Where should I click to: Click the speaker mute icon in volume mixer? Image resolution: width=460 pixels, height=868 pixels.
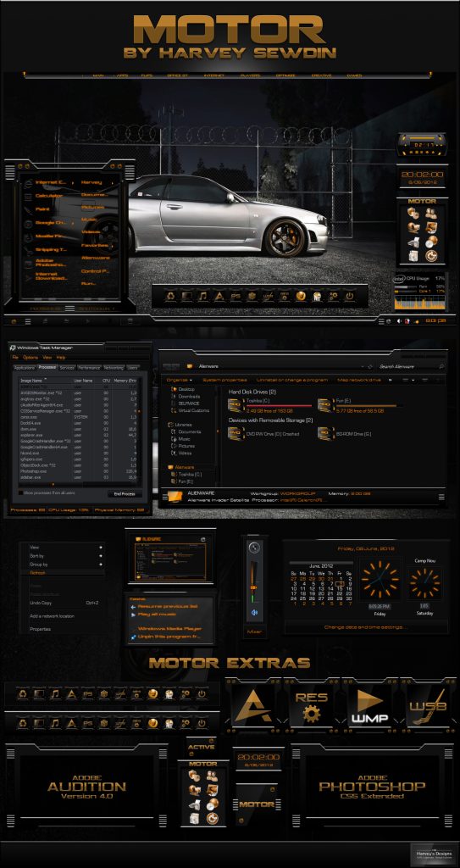coord(255,613)
